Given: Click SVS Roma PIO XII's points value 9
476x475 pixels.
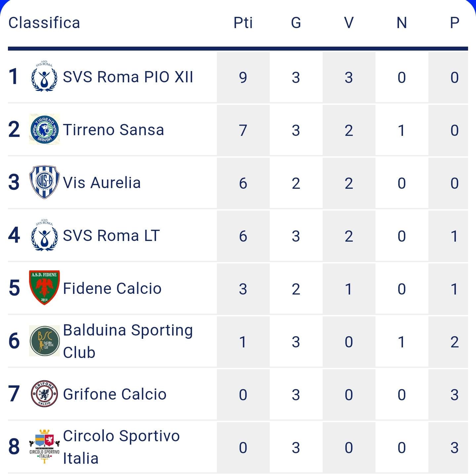Looking at the screenshot, I should pos(243,77).
